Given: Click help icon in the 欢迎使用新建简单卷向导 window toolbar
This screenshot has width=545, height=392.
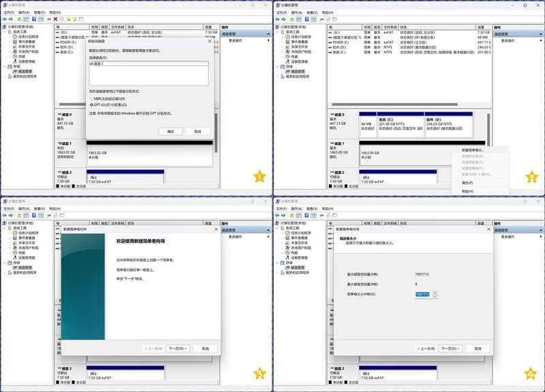Looking at the screenshot, I should click(34, 215).
